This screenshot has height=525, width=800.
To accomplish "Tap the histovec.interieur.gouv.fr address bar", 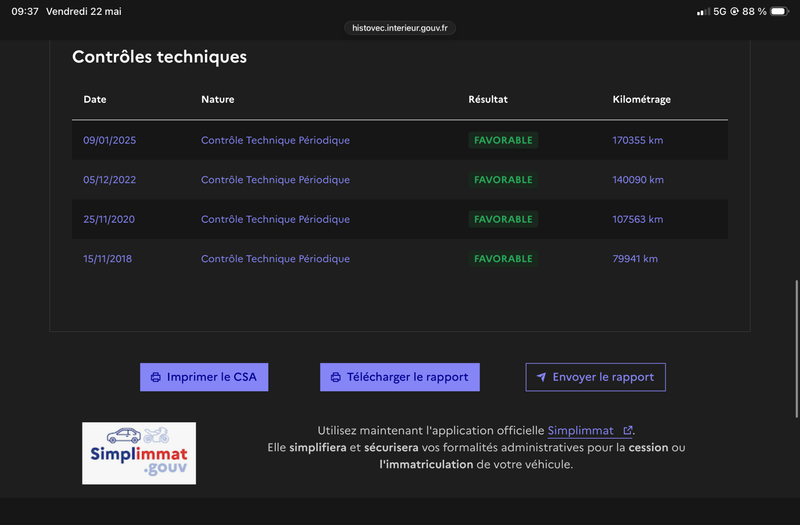I will [400, 28].
